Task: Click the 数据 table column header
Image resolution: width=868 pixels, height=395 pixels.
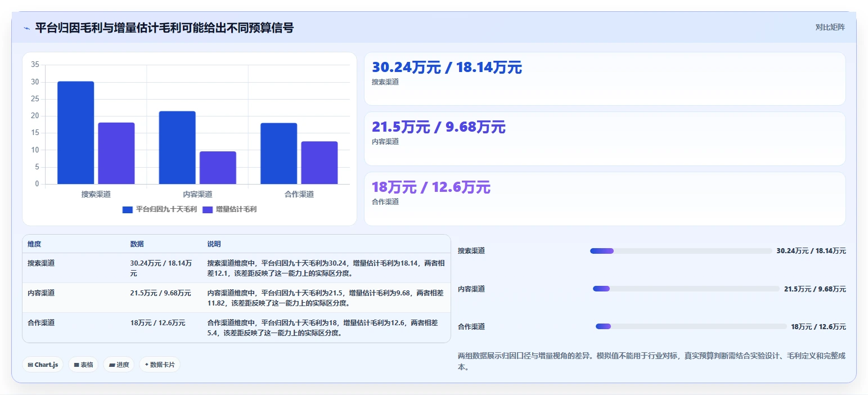Action: tap(137, 244)
